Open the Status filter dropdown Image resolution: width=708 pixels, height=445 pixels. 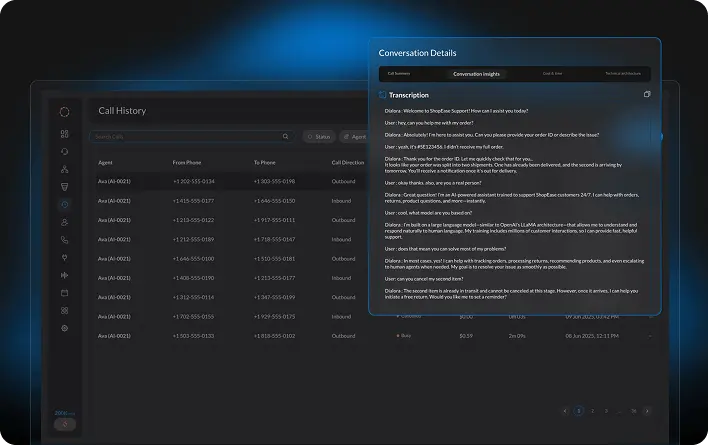pos(320,136)
